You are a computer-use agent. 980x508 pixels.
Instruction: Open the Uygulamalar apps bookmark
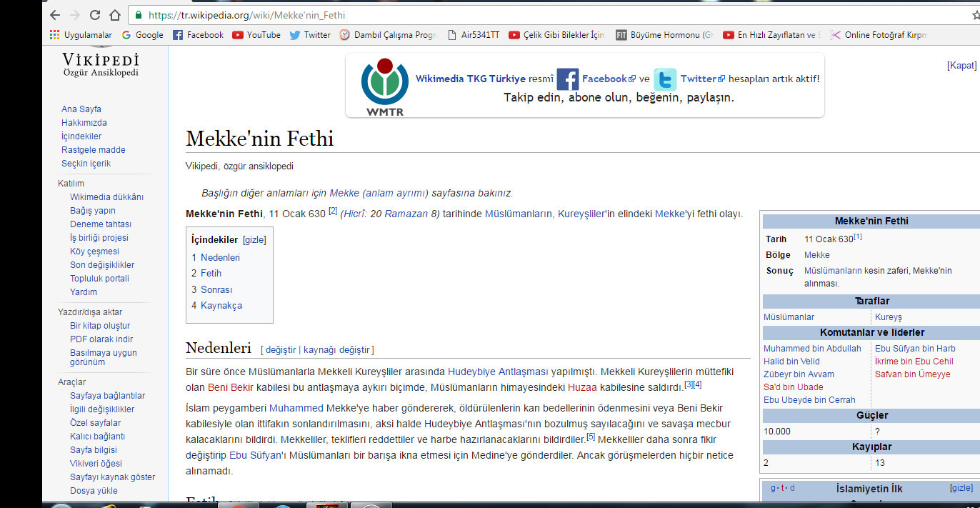pos(81,34)
